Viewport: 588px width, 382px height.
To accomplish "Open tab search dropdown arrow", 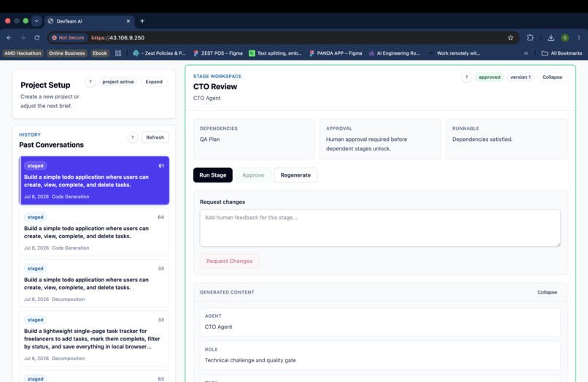I will click(36, 21).
